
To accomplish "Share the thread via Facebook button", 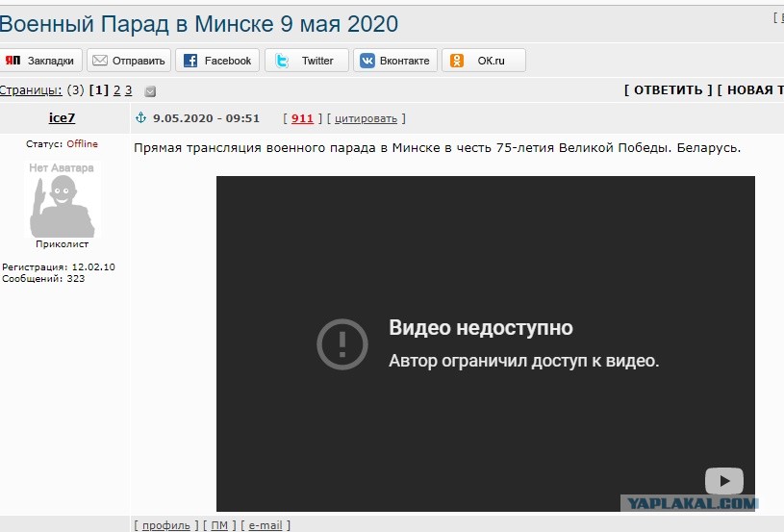I will pyautogui.click(x=217, y=61).
